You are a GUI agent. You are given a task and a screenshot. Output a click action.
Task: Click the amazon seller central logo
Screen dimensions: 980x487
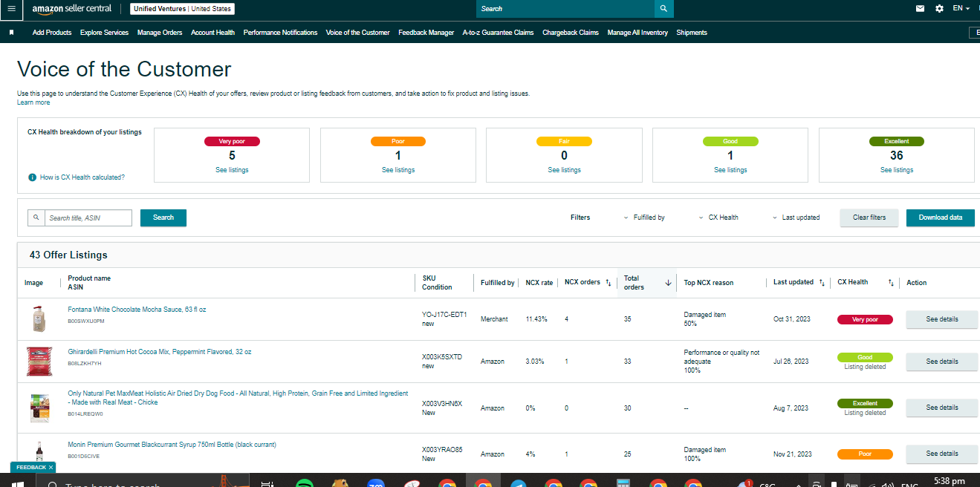[72, 9]
